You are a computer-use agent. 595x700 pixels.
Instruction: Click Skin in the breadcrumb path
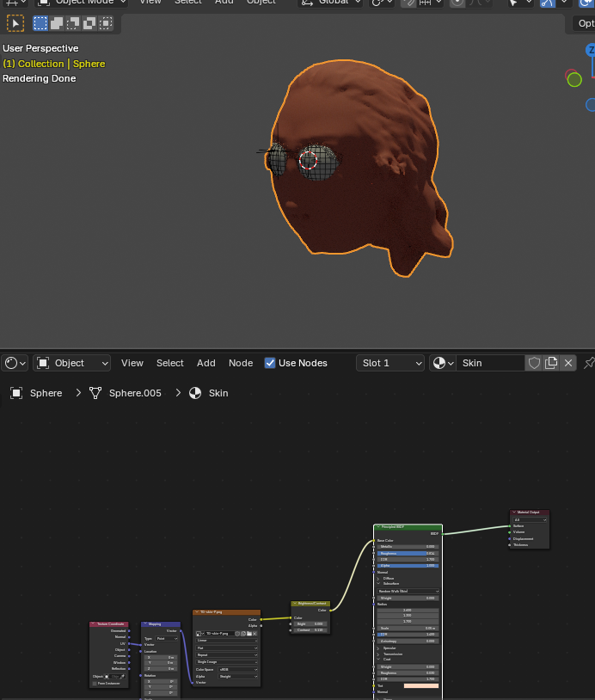pos(218,393)
